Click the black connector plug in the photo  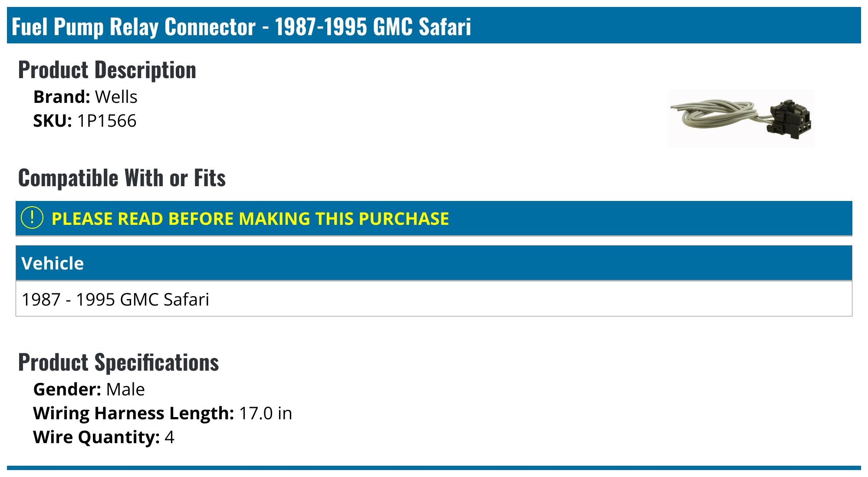pos(790,119)
